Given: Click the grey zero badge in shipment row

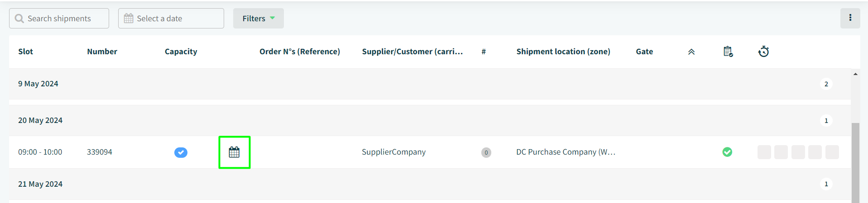Looking at the screenshot, I should click(486, 152).
